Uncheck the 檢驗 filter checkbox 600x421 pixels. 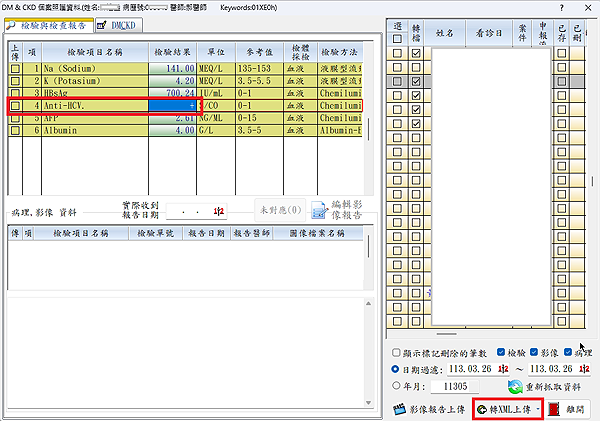point(501,353)
